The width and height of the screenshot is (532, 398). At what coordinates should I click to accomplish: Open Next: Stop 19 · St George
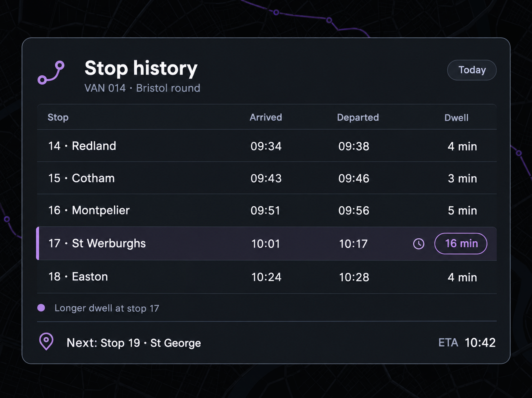(x=134, y=343)
